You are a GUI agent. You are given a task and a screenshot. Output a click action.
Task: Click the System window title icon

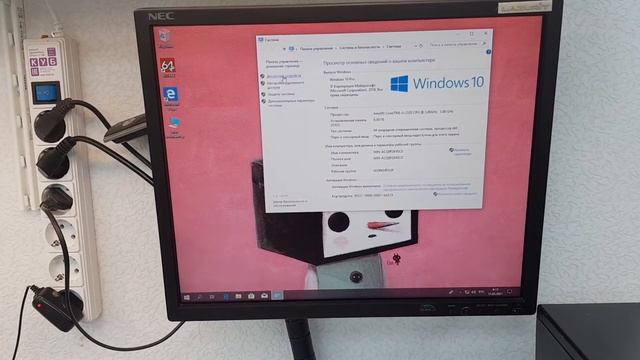tap(260, 40)
